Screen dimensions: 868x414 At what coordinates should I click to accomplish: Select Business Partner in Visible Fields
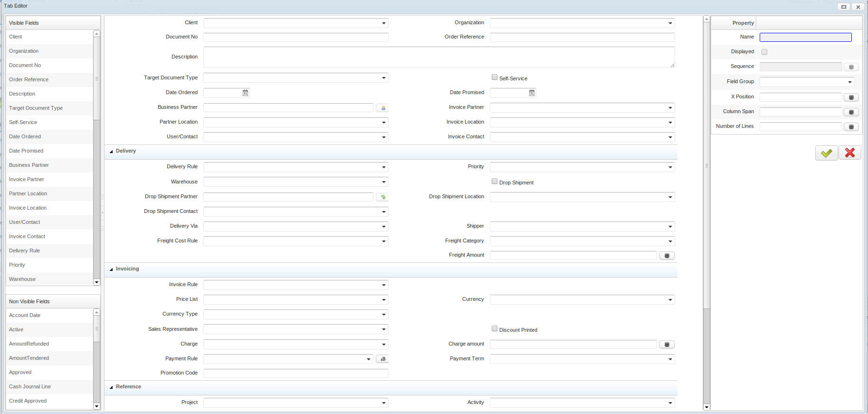pos(29,165)
